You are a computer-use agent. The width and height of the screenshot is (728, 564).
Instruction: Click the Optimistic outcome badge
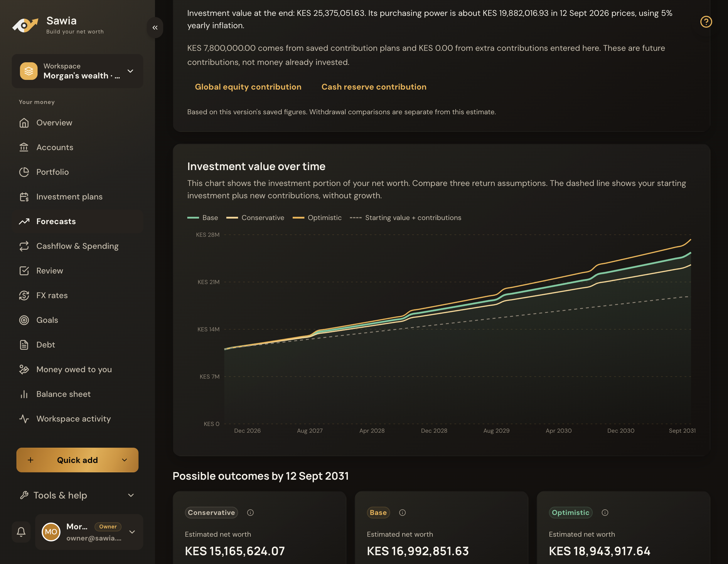(x=570, y=513)
